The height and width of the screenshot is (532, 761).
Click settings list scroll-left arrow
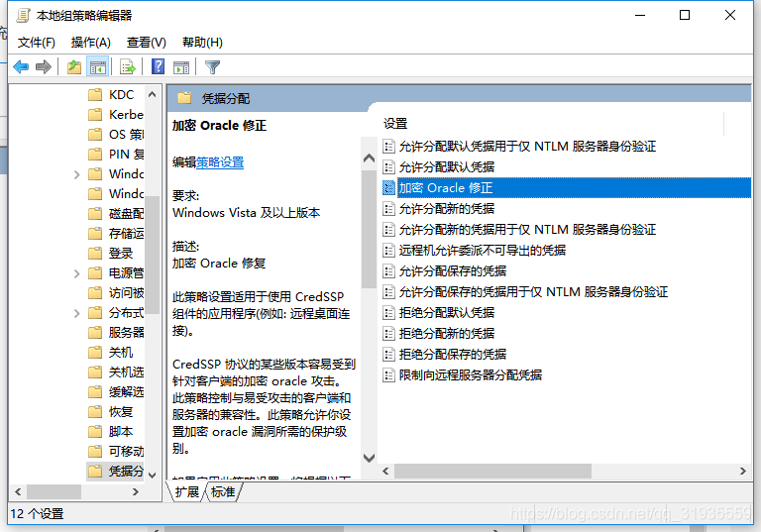385,471
